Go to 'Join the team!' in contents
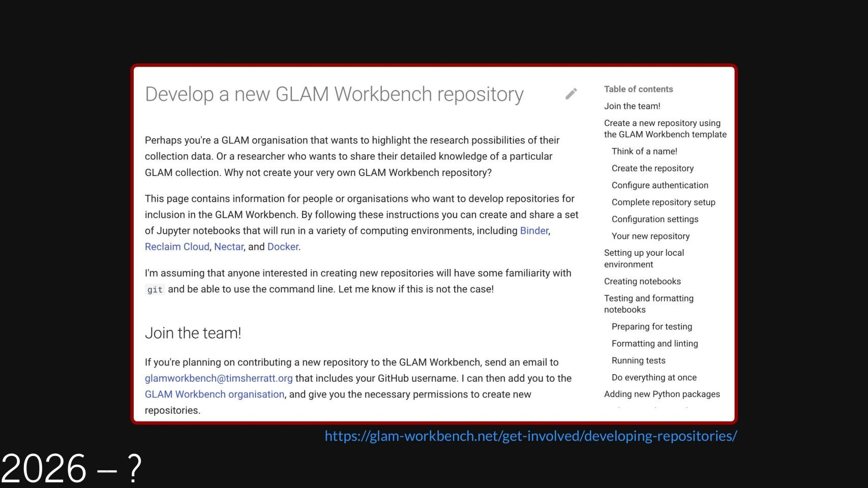The height and width of the screenshot is (488, 868). pyautogui.click(x=632, y=106)
